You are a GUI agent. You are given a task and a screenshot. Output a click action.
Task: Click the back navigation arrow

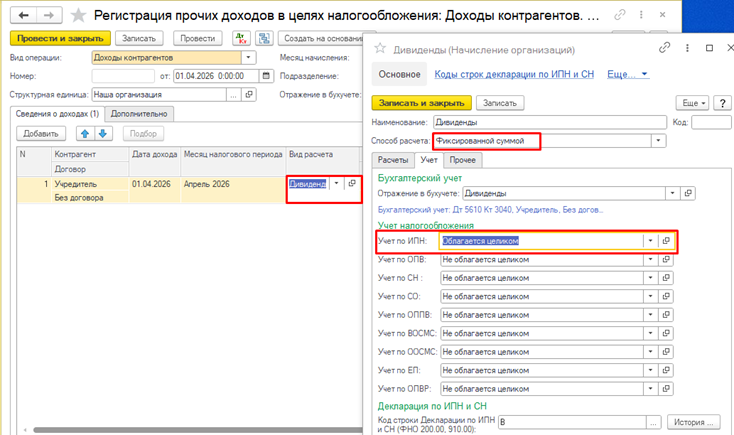point(22,15)
